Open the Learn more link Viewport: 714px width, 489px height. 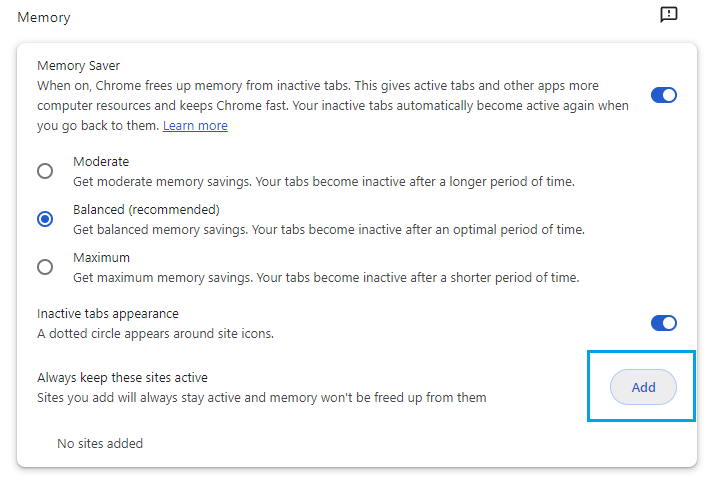pos(195,126)
